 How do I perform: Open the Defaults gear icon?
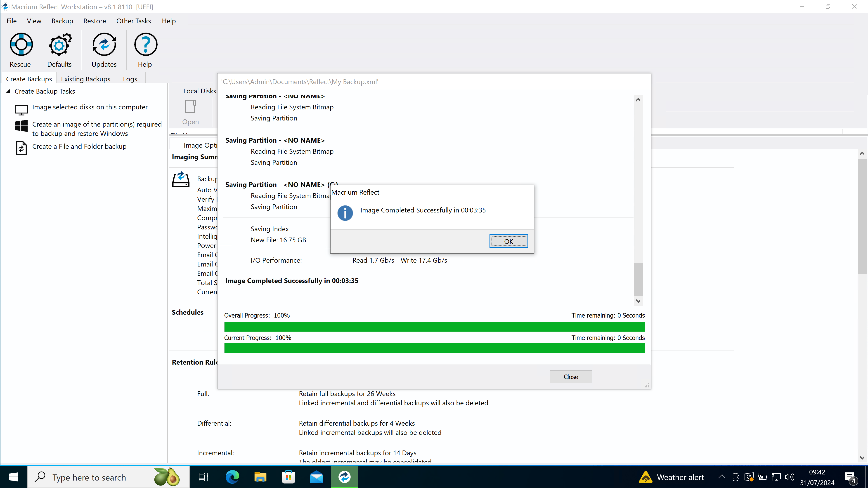click(60, 45)
